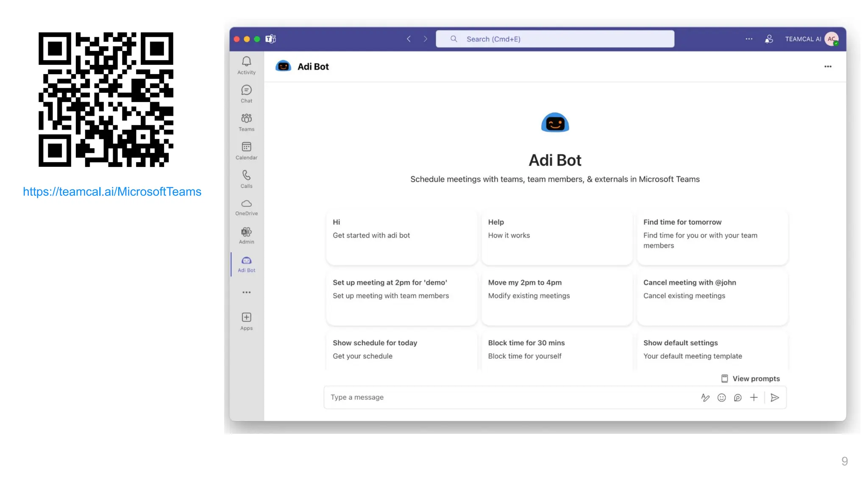Open Teams section in sidebar
The height and width of the screenshot is (488, 868).
tap(246, 122)
